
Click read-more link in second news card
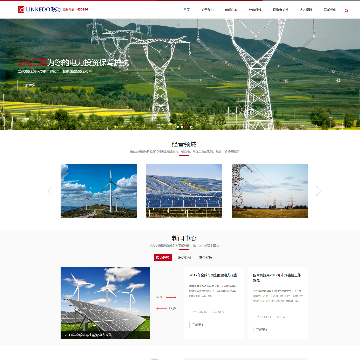262,330
